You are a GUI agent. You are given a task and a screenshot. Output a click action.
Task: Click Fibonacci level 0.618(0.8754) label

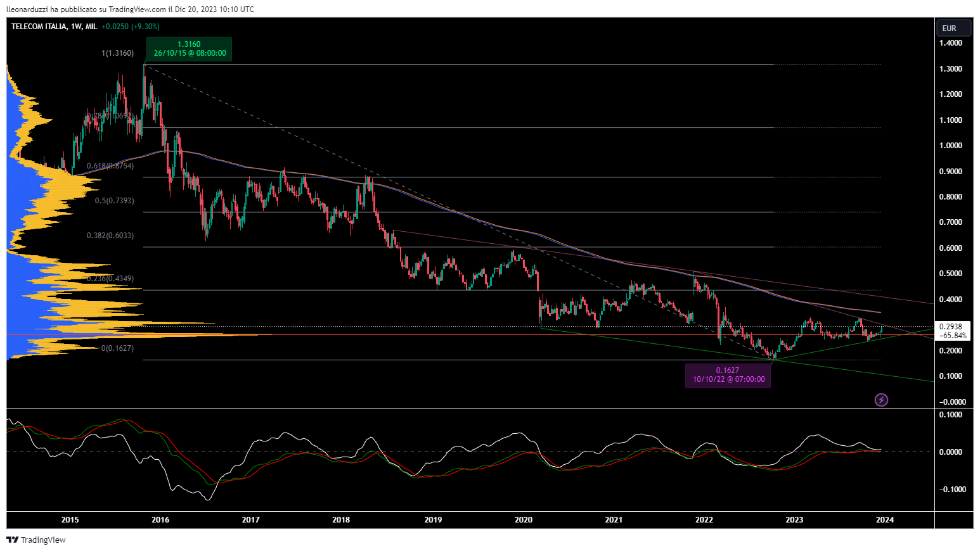110,166
